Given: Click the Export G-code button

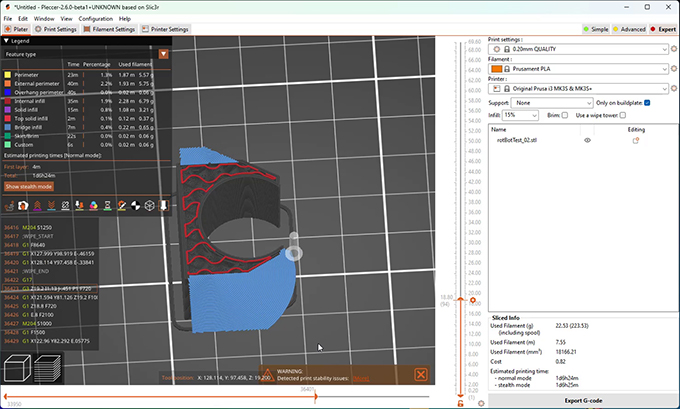Looking at the screenshot, I should click(x=583, y=400).
